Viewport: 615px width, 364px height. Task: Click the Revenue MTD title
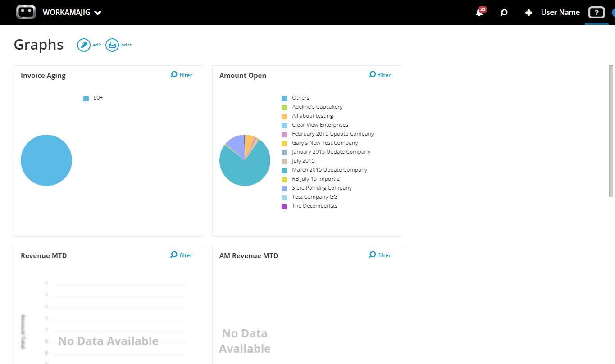coord(44,256)
